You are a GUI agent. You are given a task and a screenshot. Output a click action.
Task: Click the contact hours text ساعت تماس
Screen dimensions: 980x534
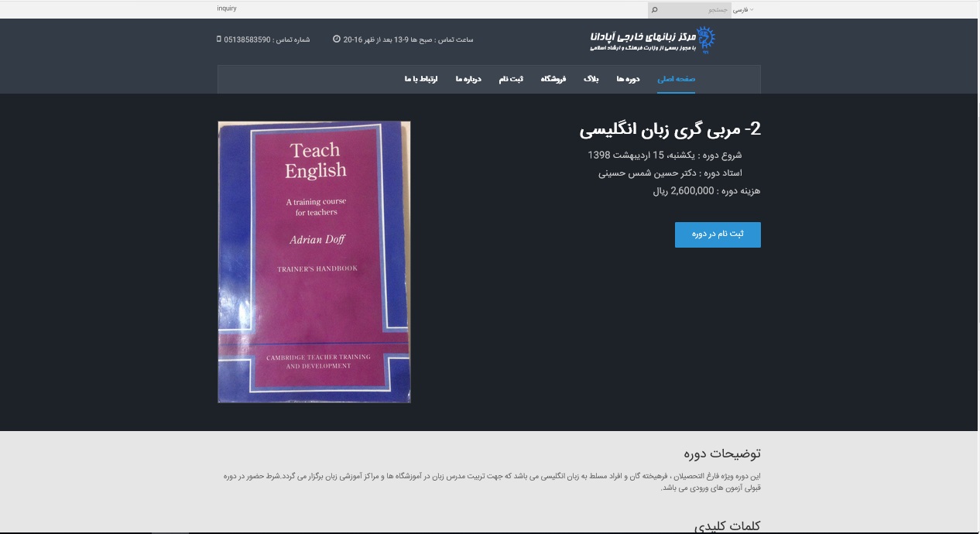408,39
